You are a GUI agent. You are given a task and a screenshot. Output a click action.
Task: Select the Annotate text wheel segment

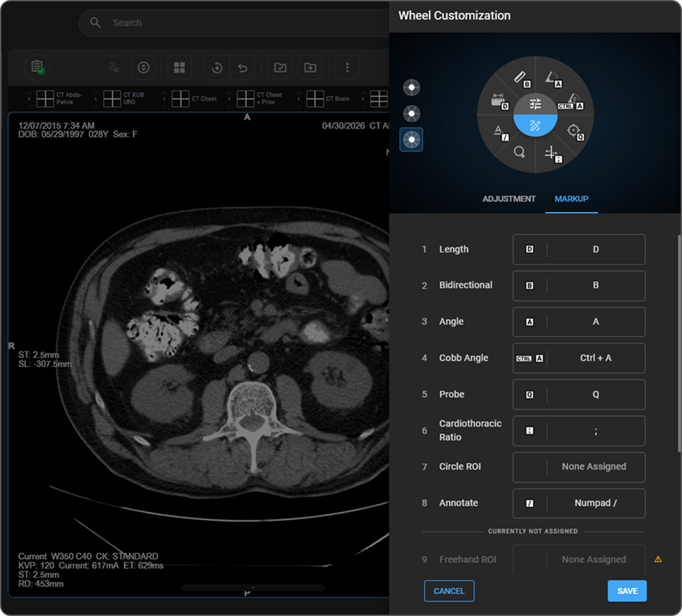[x=498, y=130]
